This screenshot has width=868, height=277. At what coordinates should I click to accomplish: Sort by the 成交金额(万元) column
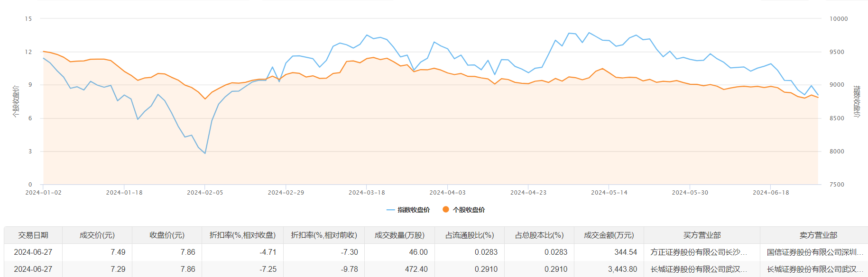click(x=609, y=235)
